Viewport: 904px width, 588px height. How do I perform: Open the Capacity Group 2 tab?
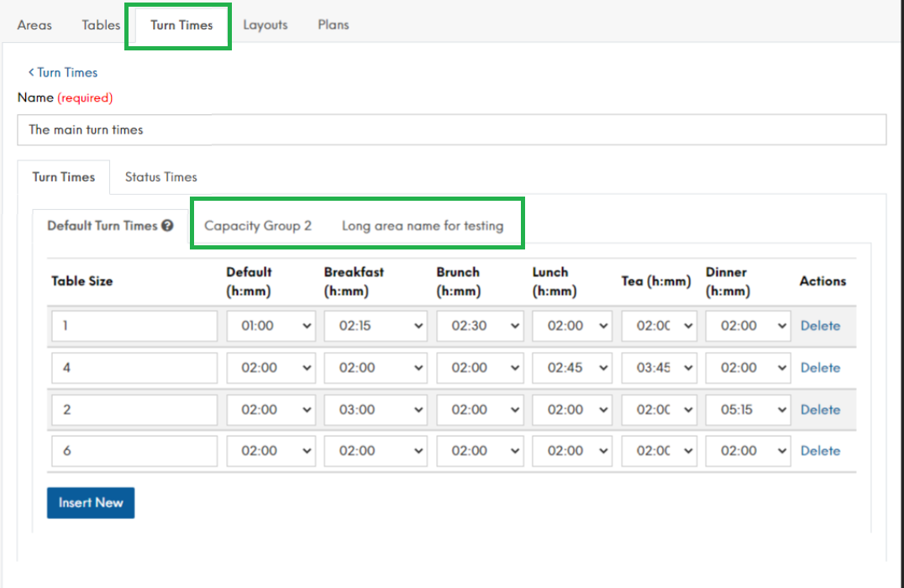[x=258, y=226]
